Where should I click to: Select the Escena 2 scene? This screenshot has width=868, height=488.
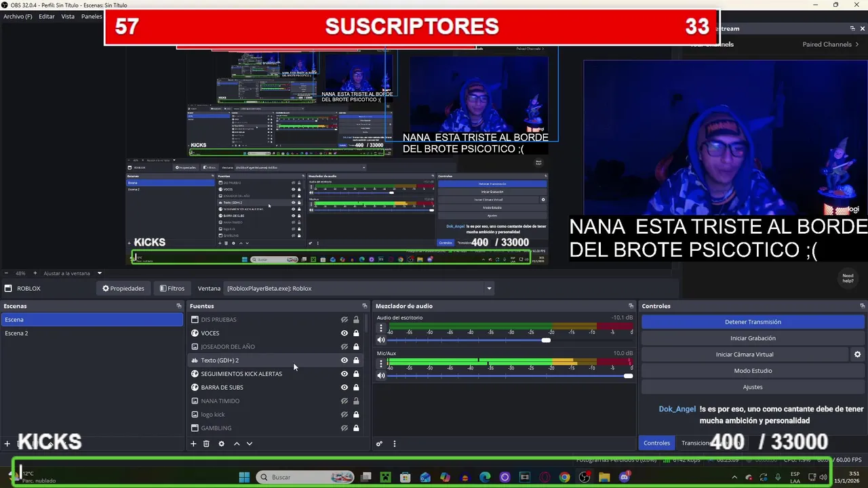click(92, 333)
